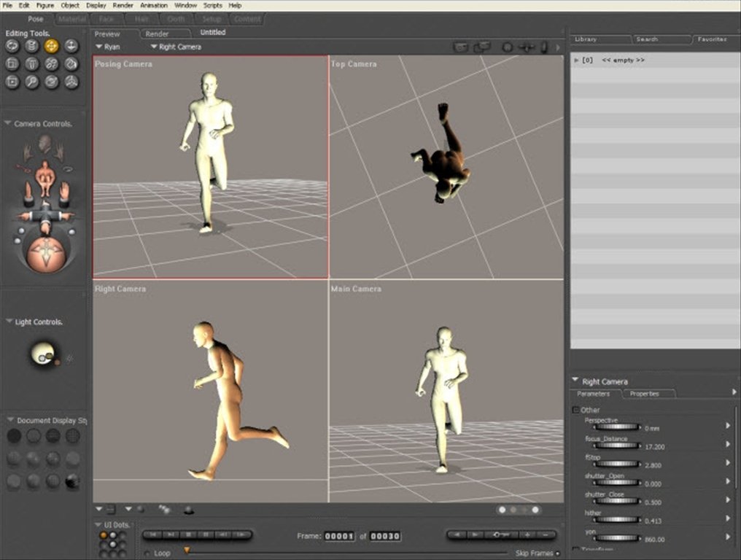This screenshot has width=741, height=560.
Task: Switch to the Render tab
Action: 157,34
